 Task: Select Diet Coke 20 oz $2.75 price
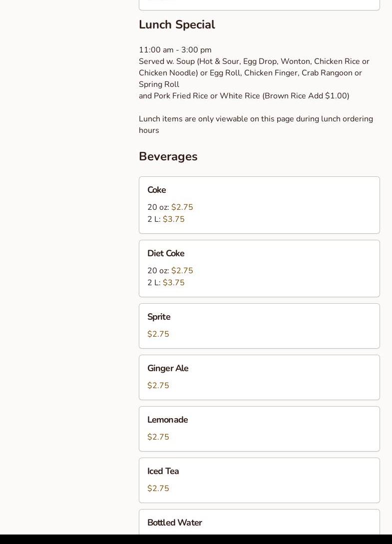click(170, 271)
